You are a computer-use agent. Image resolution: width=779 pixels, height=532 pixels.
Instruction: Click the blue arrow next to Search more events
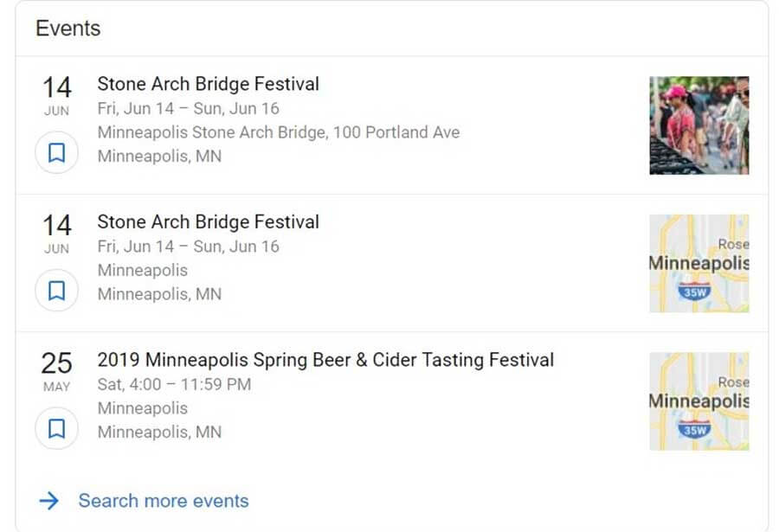49,501
